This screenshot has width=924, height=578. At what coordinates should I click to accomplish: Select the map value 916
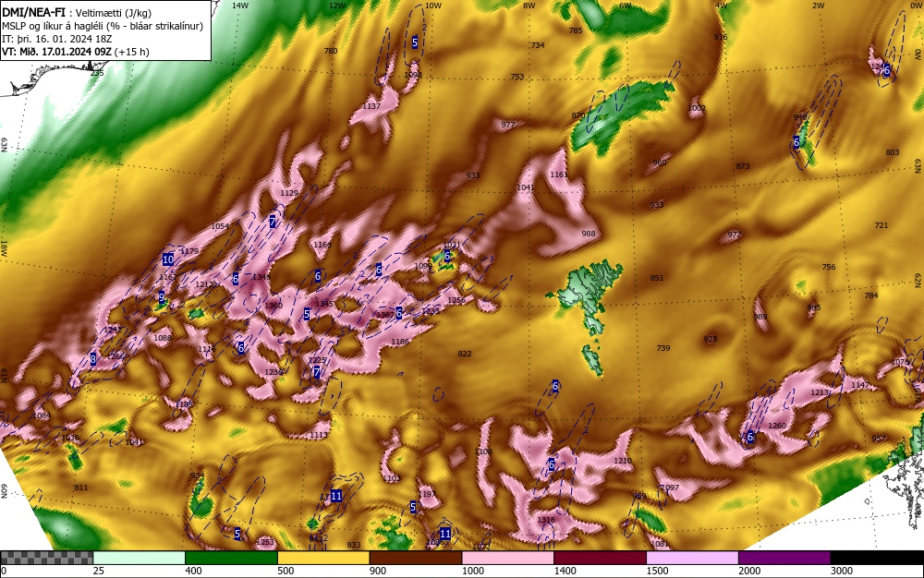(x=720, y=37)
